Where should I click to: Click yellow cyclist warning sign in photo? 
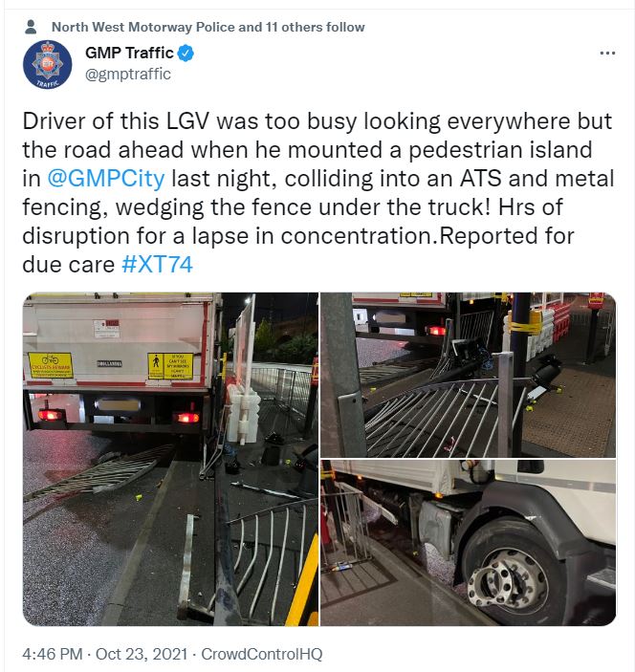point(51,365)
